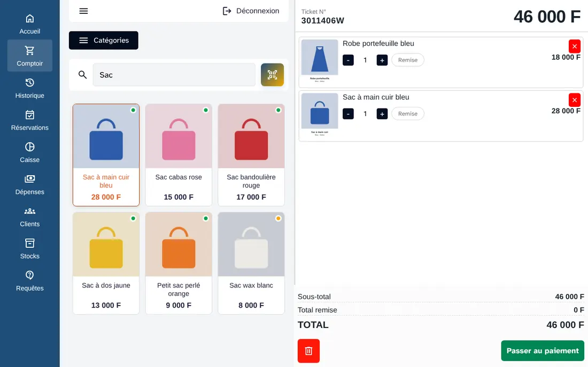Open the Réservations section
Viewport: 588px width, 367px height.
(x=29, y=120)
